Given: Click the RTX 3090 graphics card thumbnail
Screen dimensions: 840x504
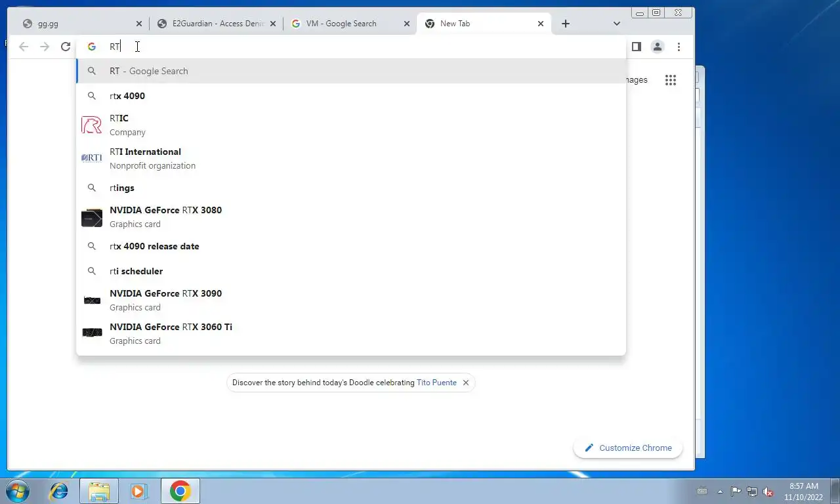Looking at the screenshot, I should click(92, 301).
